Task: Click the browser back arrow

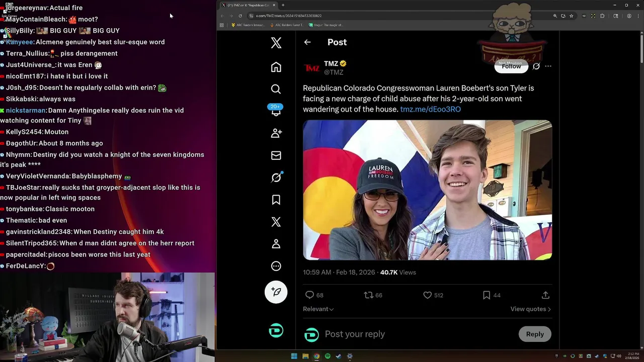Action: tap(222, 16)
